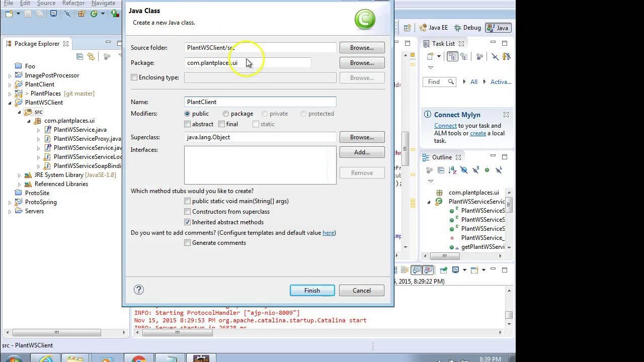The height and width of the screenshot is (362, 644).
Task: Click Hide Local Types icon in Outline
Action: pos(499,170)
